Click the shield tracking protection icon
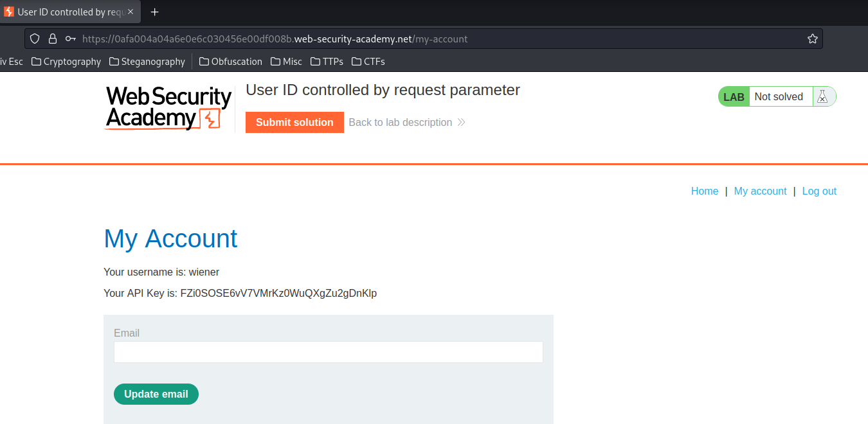 (x=35, y=39)
